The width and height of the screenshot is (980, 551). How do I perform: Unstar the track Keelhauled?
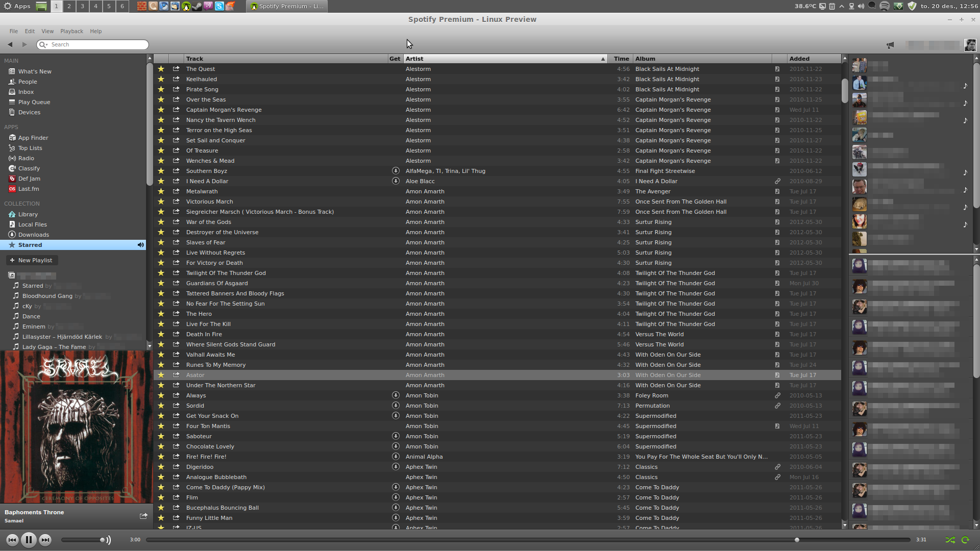tap(161, 79)
